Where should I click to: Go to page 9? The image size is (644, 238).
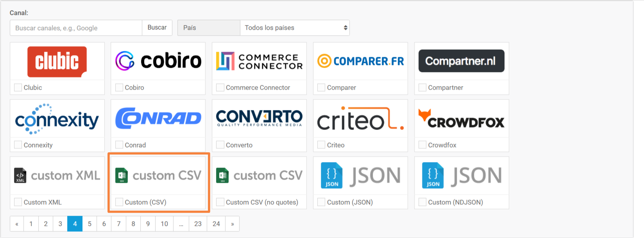pyautogui.click(x=148, y=224)
